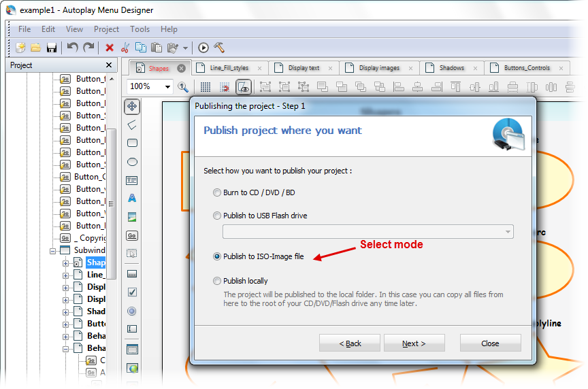This screenshot has width=588, height=389.
Task: Paste using the clipboard icon
Action: pos(157,48)
